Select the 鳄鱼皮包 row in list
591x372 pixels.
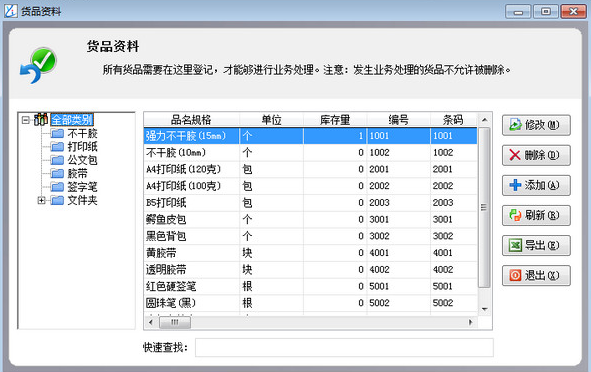tap(311, 219)
